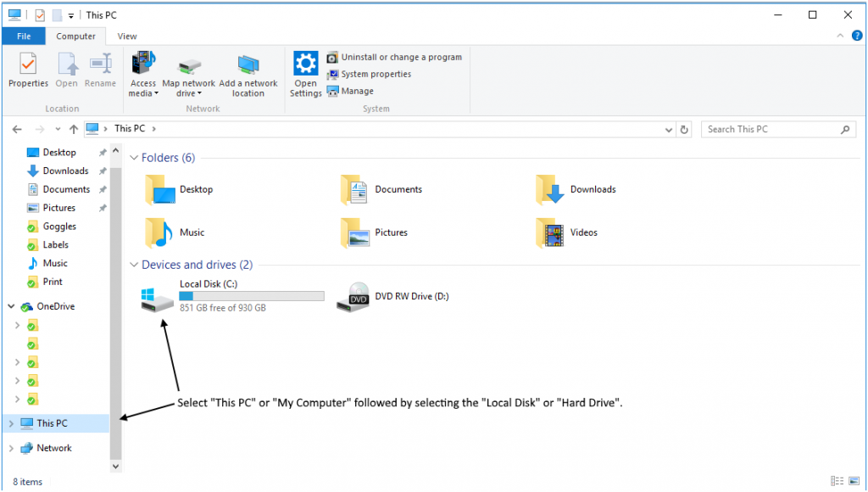The width and height of the screenshot is (868, 492).
Task: Click the Local Disk (C:) capacity bar
Action: coord(252,296)
